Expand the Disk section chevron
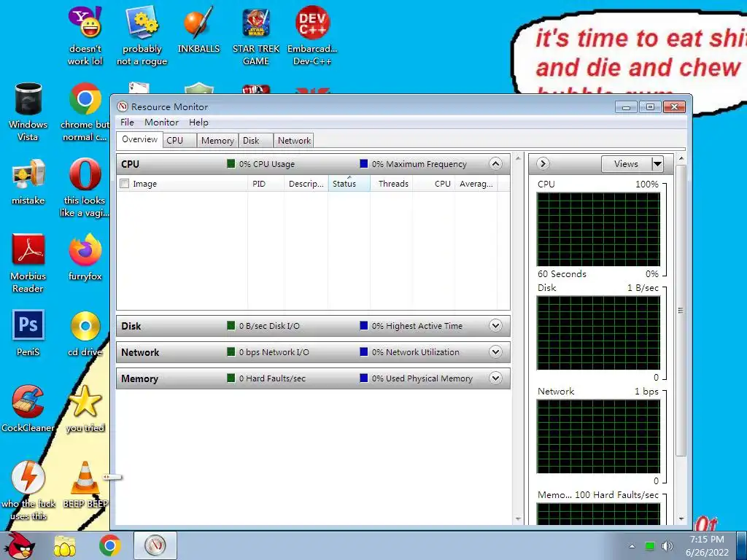This screenshot has width=747, height=560. point(495,326)
